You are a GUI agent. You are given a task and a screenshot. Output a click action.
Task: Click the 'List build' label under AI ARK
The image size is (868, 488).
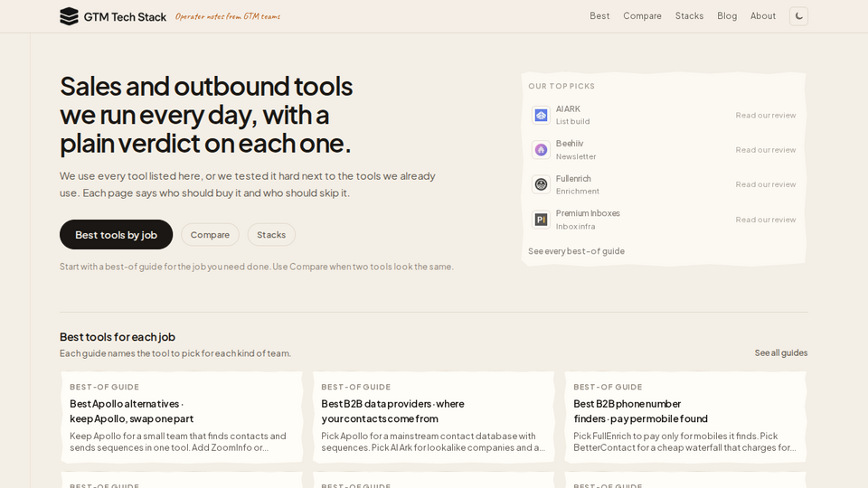573,121
